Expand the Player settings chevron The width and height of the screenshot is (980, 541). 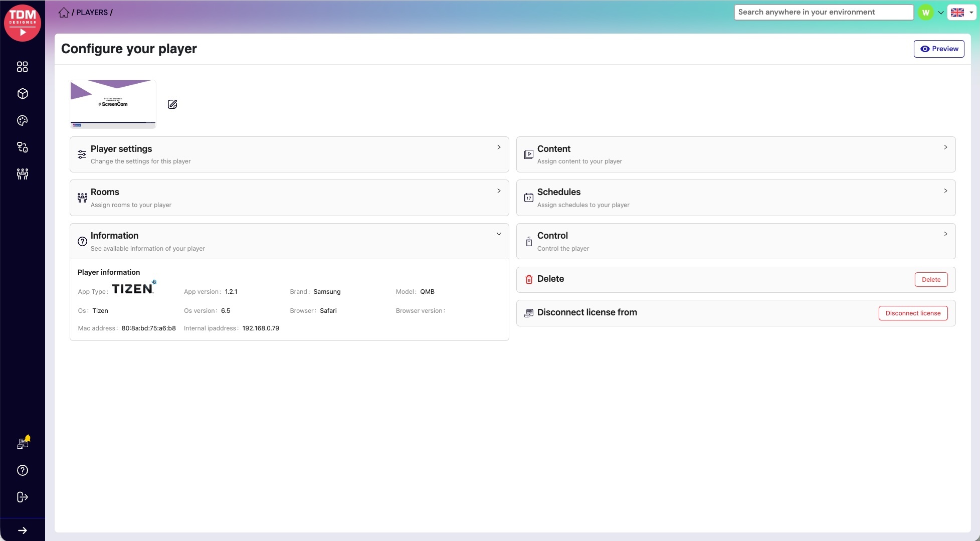pos(499,147)
